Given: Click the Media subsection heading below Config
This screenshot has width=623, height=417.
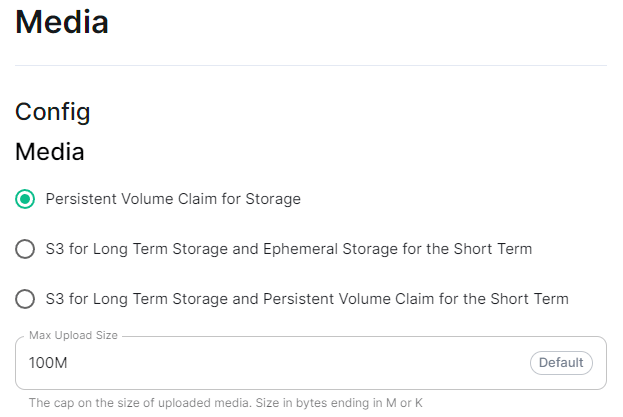Looking at the screenshot, I should point(50,152).
